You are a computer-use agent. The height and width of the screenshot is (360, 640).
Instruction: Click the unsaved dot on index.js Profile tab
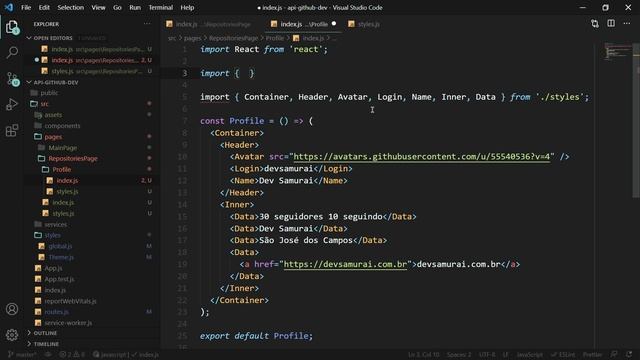click(x=334, y=24)
